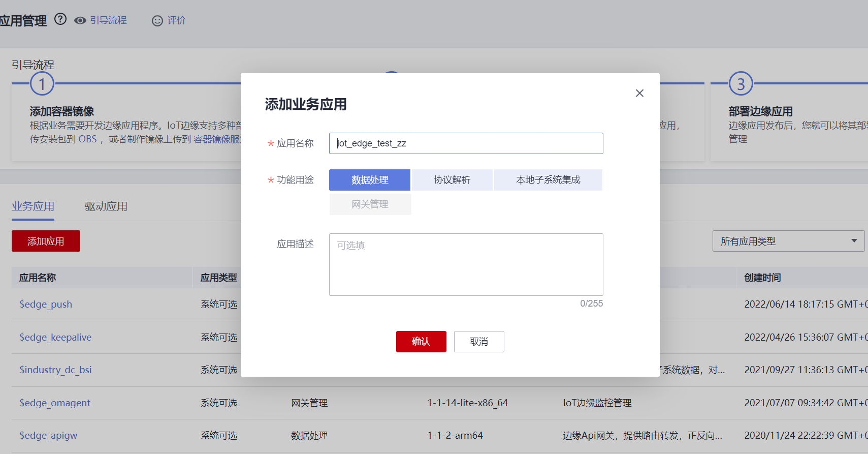
Task: Open the 引导流程 link in header
Action: (x=108, y=20)
